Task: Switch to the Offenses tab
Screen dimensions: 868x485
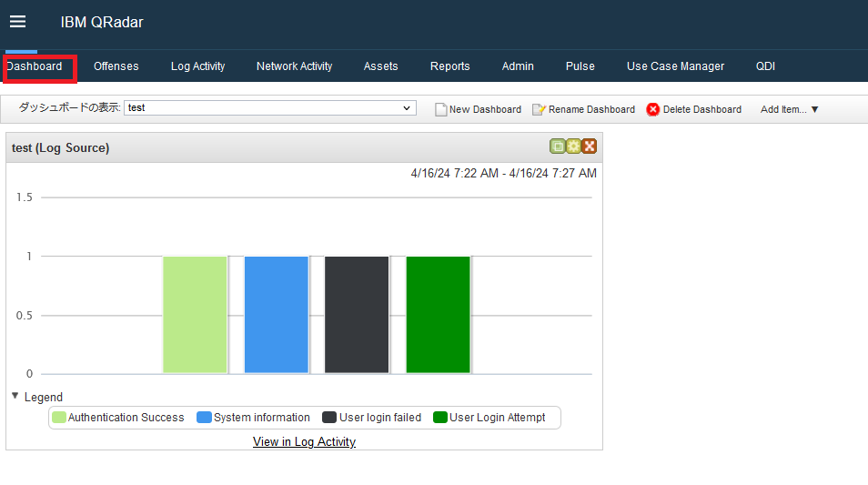Action: tap(116, 66)
